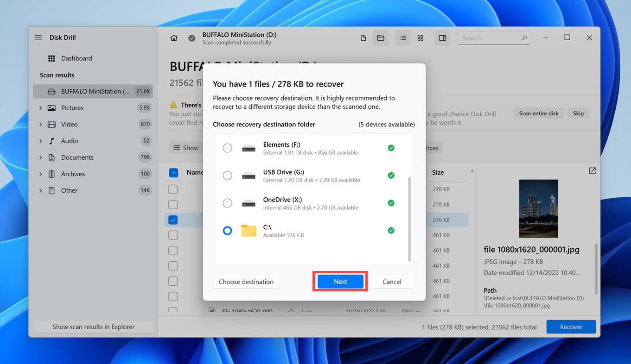This screenshot has width=631, height=364.
Task: Click the city night photo thumbnail
Action: [x=538, y=208]
